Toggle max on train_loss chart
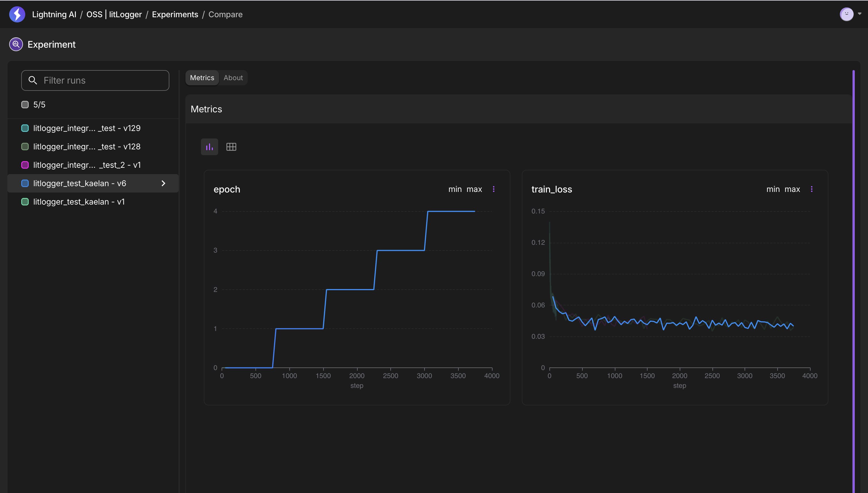Viewport: 868px width, 493px height. coord(792,189)
